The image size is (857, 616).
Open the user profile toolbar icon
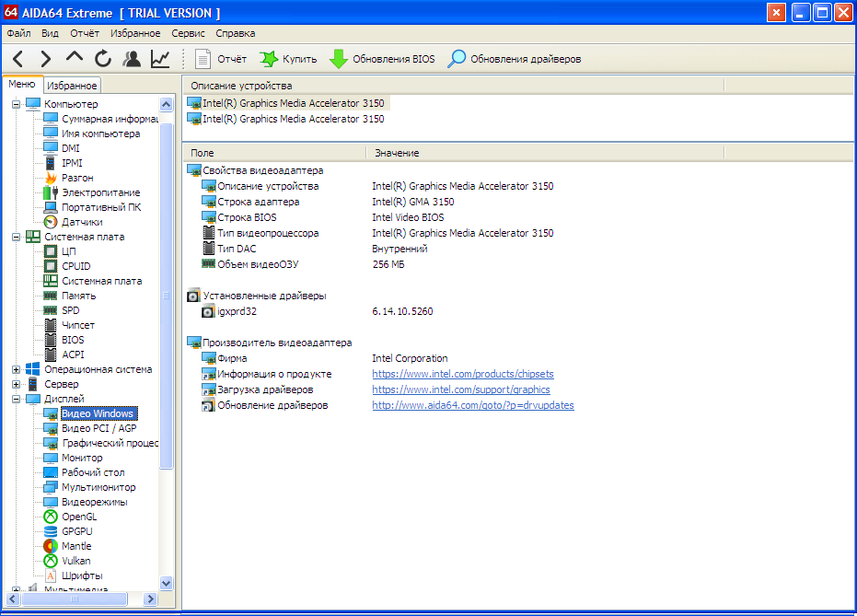pyautogui.click(x=131, y=59)
